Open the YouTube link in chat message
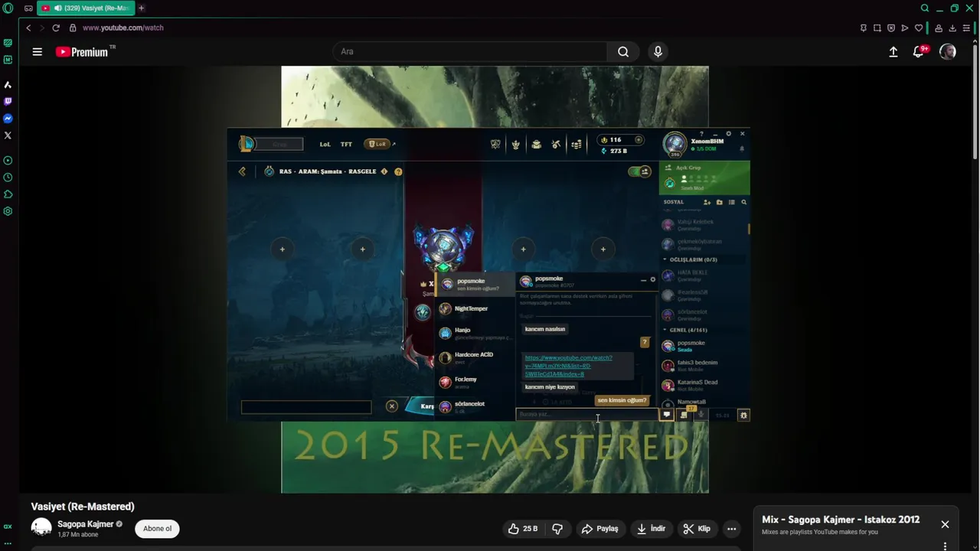980x551 pixels. (568, 366)
